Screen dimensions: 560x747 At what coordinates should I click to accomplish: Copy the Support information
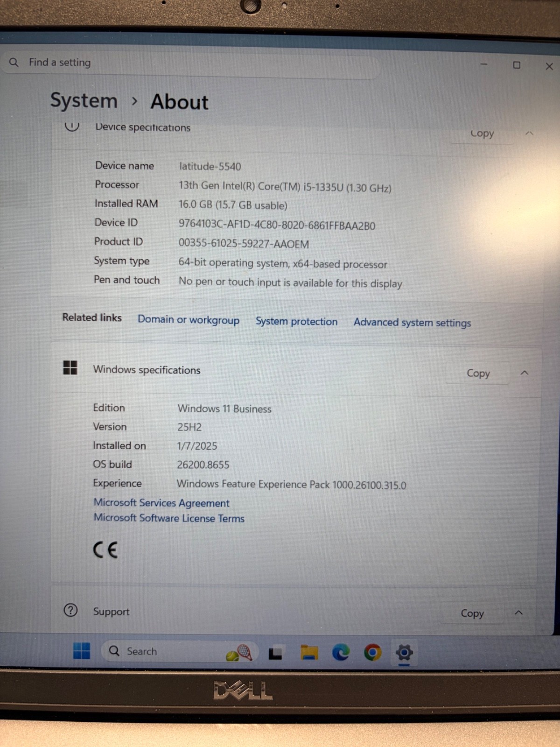click(472, 613)
